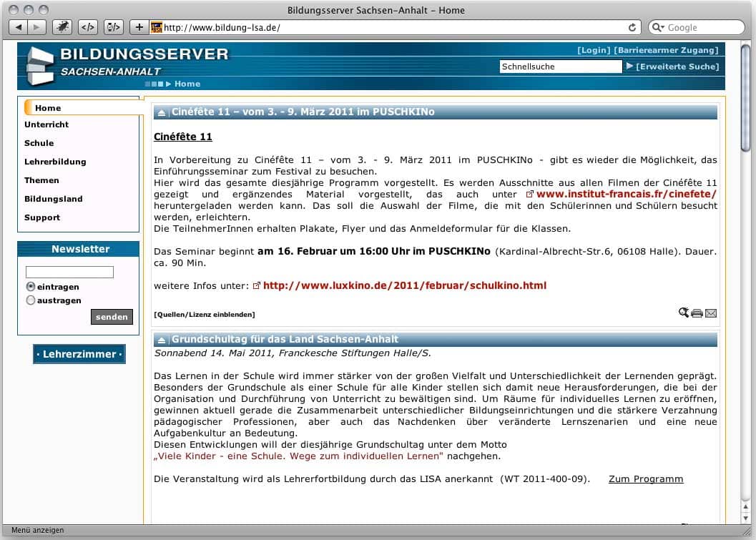Click the plus add-bookmark button

pyautogui.click(x=139, y=27)
